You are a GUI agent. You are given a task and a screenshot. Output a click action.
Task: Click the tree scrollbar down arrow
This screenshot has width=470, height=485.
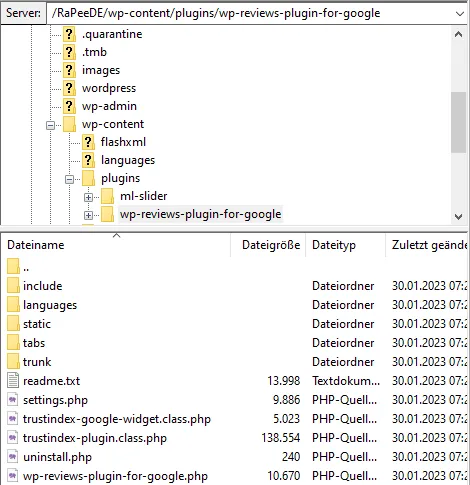coord(459,217)
